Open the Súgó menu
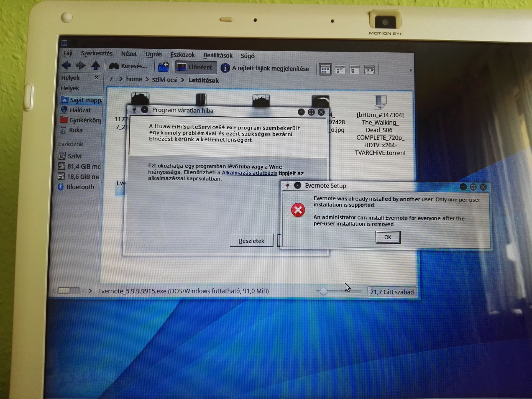The image size is (532, 399). 247,56
